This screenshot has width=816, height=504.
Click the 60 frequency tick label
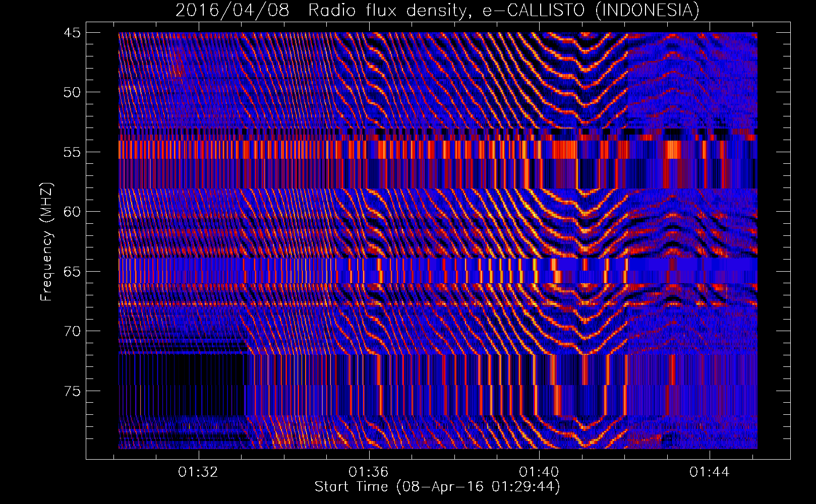tap(72, 212)
